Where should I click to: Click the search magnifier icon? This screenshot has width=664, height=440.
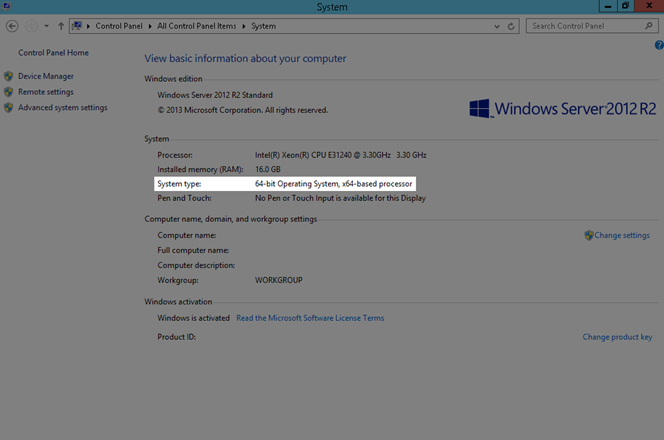click(x=649, y=26)
